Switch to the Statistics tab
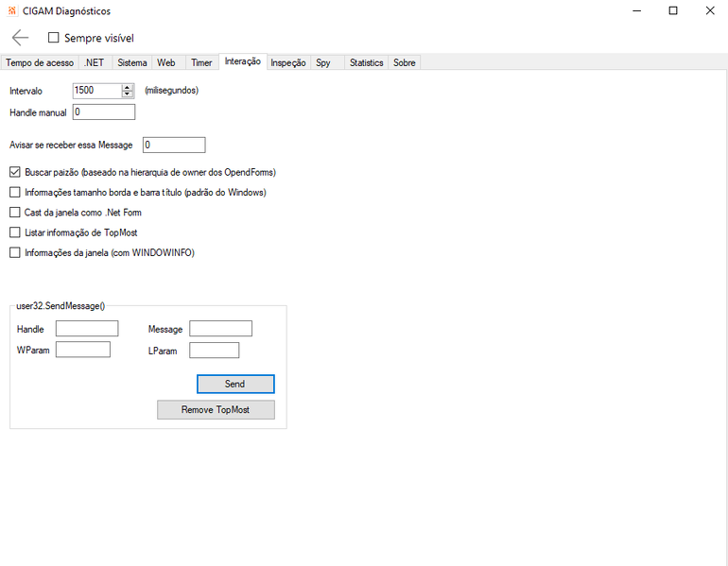The width and height of the screenshot is (728, 566). [x=366, y=62]
